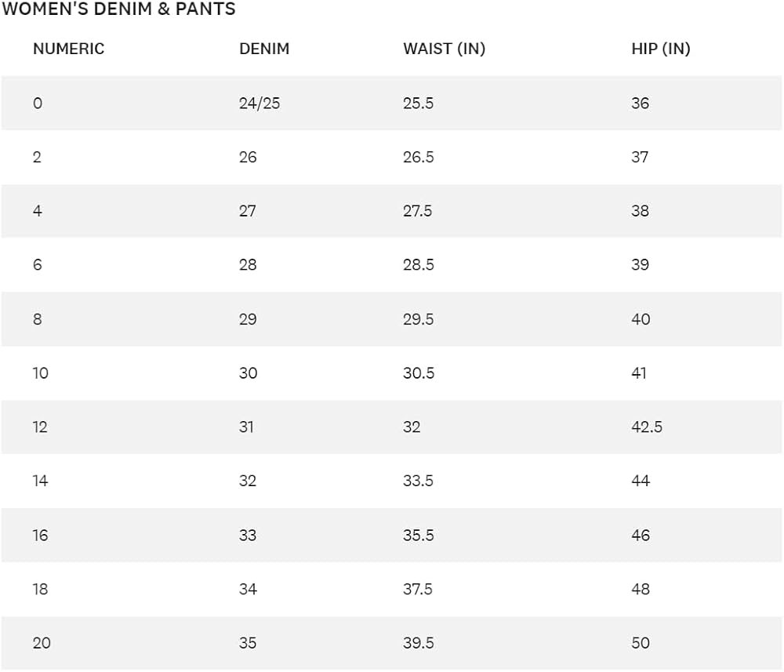The width and height of the screenshot is (784, 672).
Task: Click the 42.5 hip measurement
Action: (647, 427)
